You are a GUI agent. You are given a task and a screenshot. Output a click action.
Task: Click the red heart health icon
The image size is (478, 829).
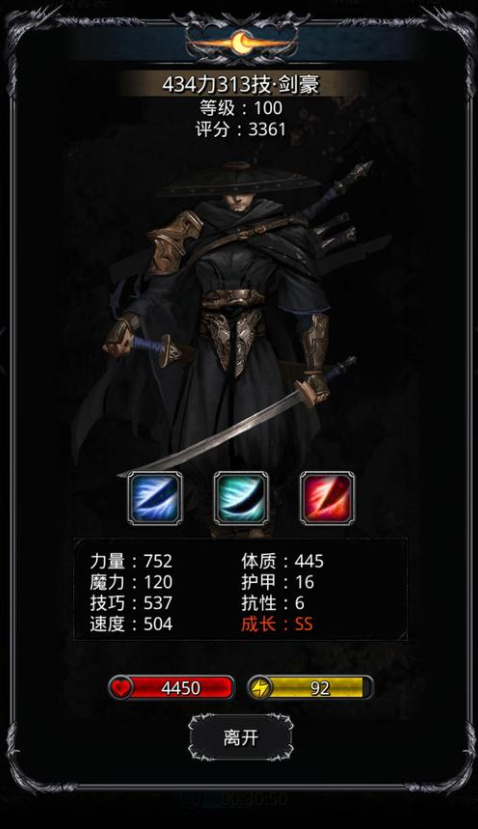(x=121, y=688)
